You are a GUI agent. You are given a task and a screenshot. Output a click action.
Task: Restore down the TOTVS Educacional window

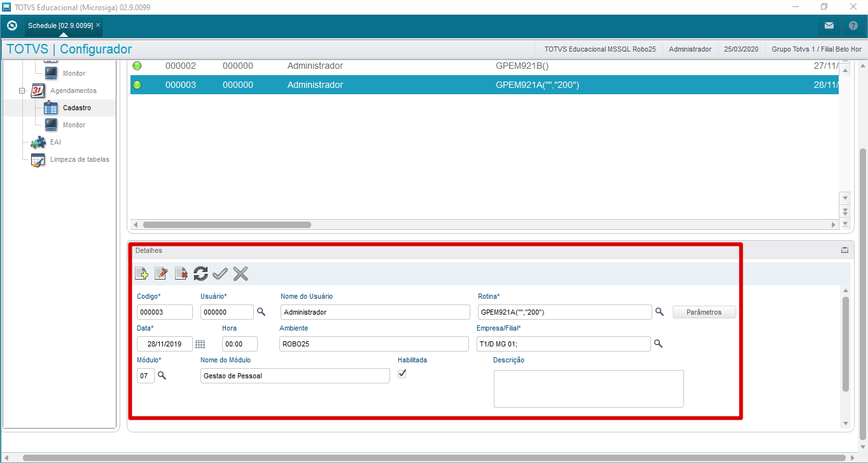[824, 6]
